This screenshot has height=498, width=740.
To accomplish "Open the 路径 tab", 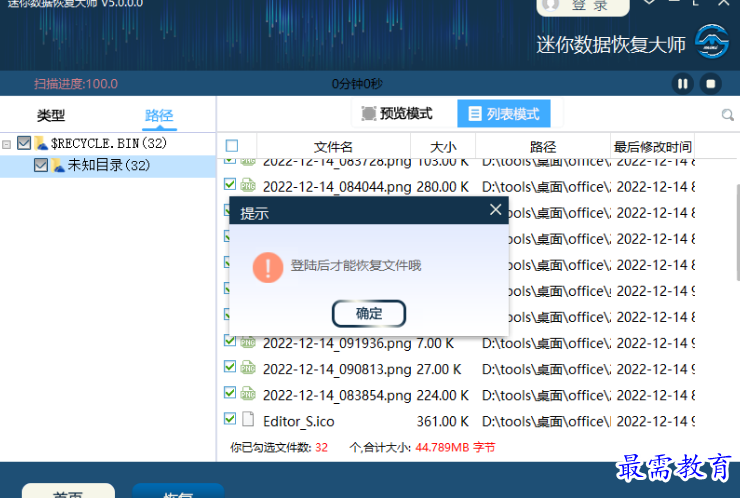I will (x=159, y=115).
